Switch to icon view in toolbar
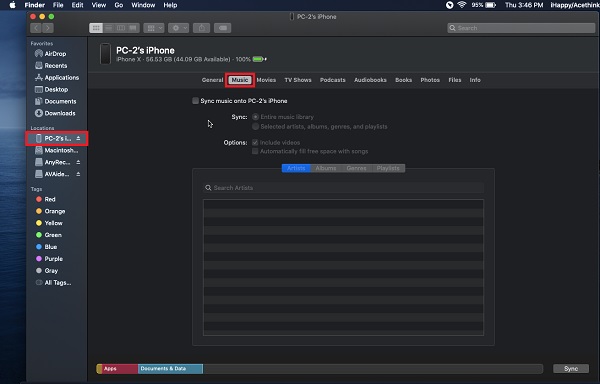Viewport: 600px width, 384px height. [x=96, y=28]
